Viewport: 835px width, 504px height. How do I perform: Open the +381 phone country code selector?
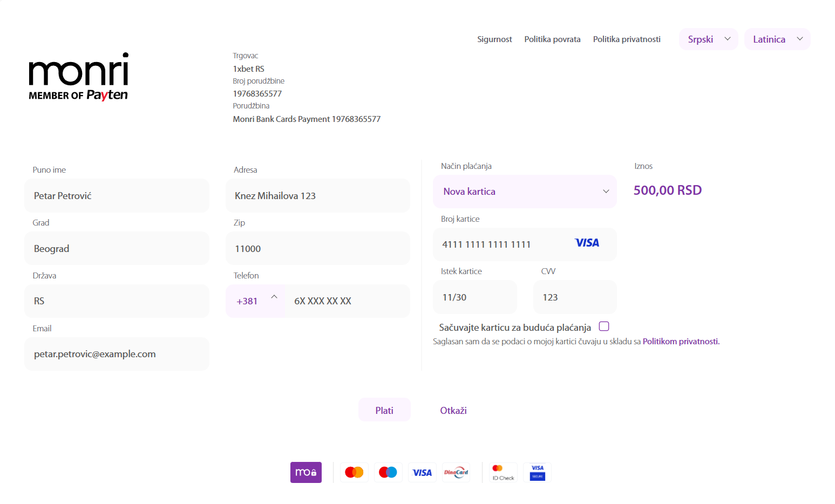pos(256,301)
